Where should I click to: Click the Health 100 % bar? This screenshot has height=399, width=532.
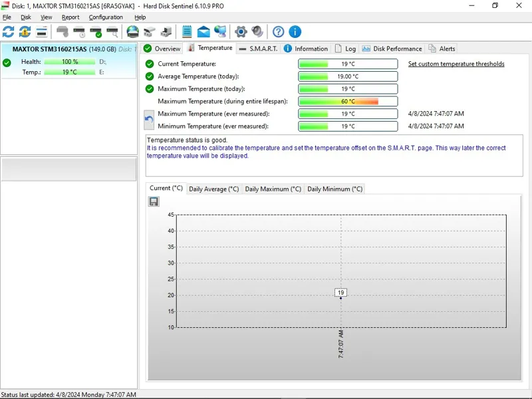[70, 62]
